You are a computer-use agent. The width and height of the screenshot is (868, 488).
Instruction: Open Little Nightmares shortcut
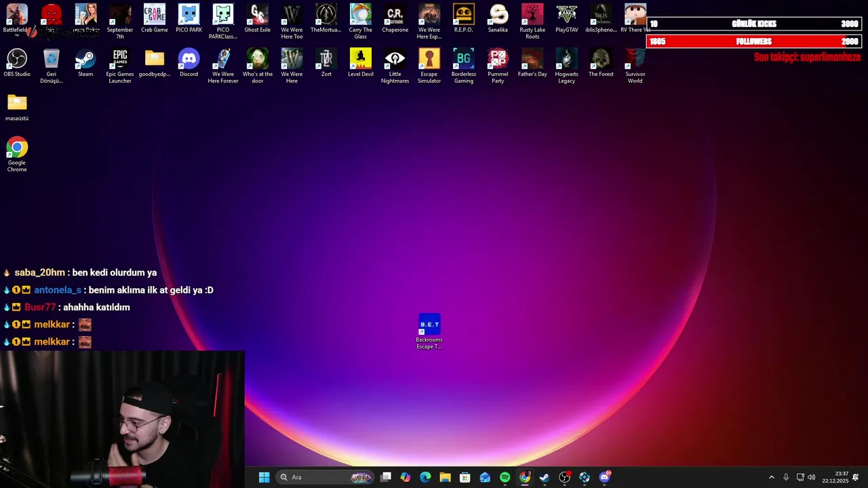395,66
